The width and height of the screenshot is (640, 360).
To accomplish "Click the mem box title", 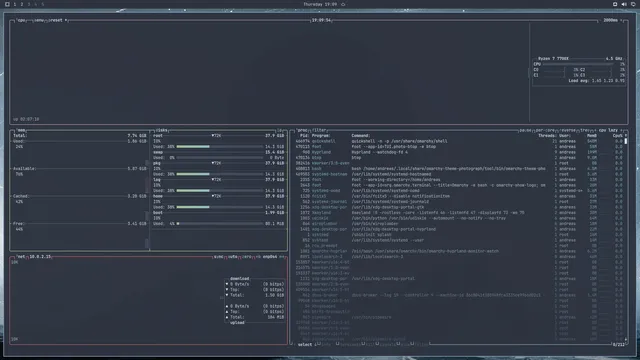I will tap(21, 130).
